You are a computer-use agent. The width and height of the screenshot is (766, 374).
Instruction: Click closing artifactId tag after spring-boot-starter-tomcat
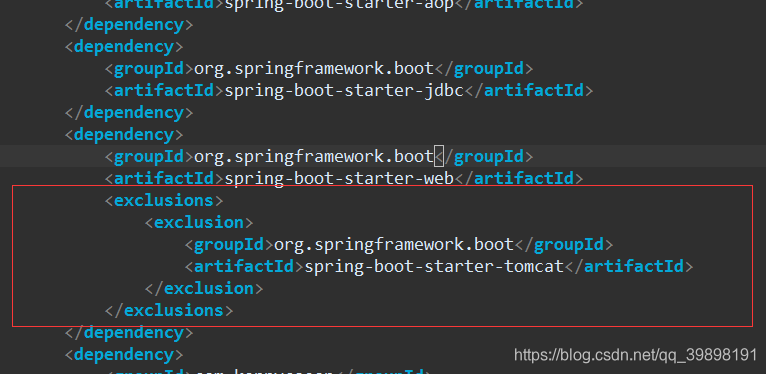tap(629, 267)
